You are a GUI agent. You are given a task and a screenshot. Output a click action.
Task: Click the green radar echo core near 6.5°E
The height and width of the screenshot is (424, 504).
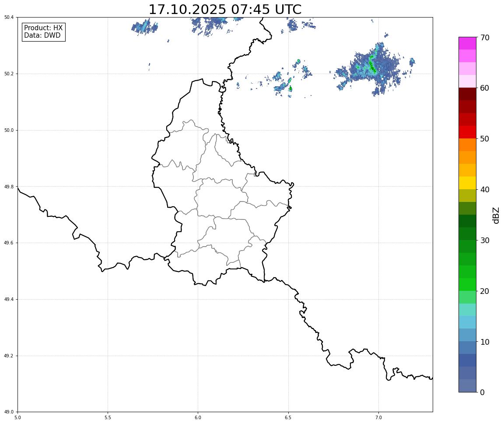[290, 88]
